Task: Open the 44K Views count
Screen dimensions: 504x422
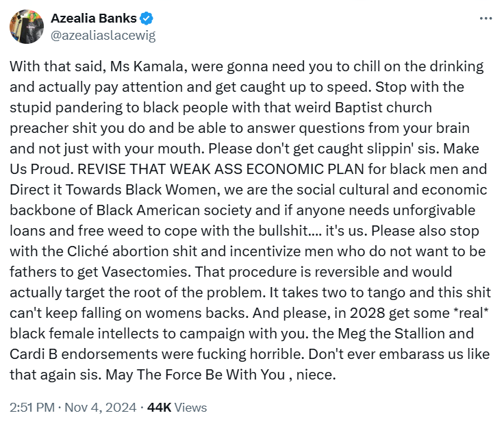Action: tap(177, 407)
